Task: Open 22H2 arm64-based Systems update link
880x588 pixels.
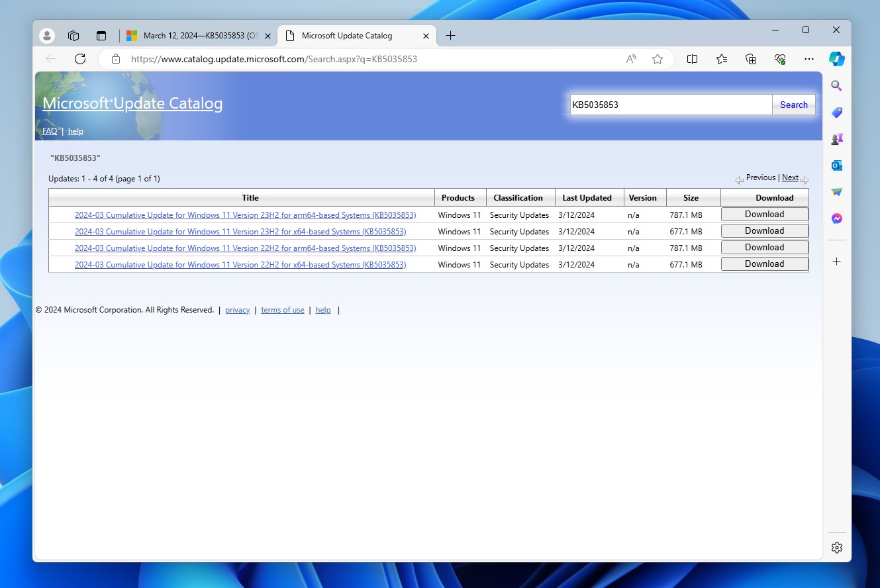Action: click(x=245, y=248)
